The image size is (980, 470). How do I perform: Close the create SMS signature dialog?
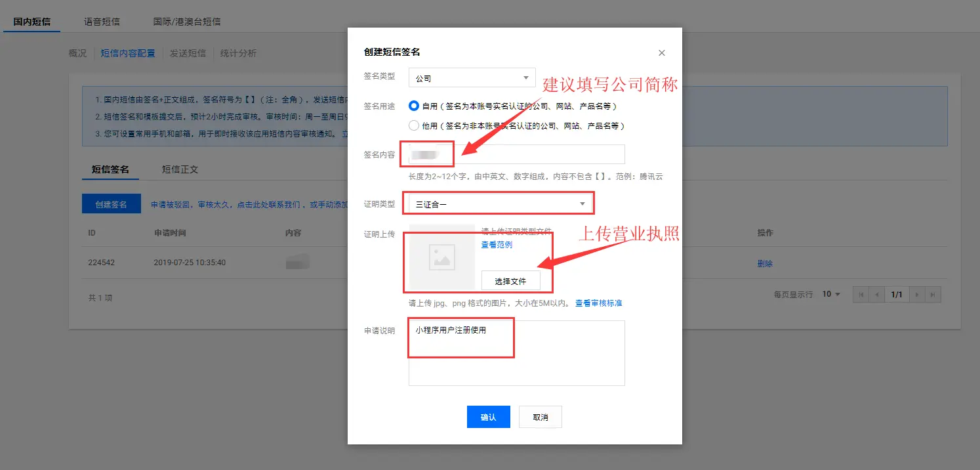pos(661,53)
